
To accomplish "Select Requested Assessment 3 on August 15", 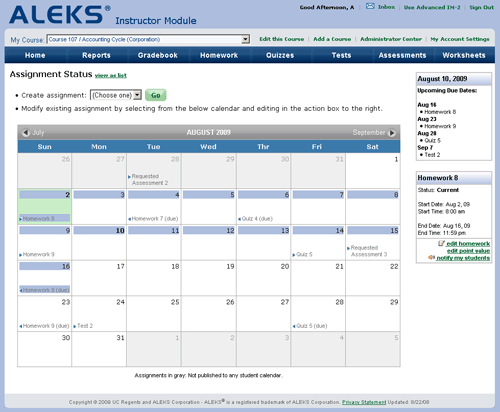I will (367, 251).
